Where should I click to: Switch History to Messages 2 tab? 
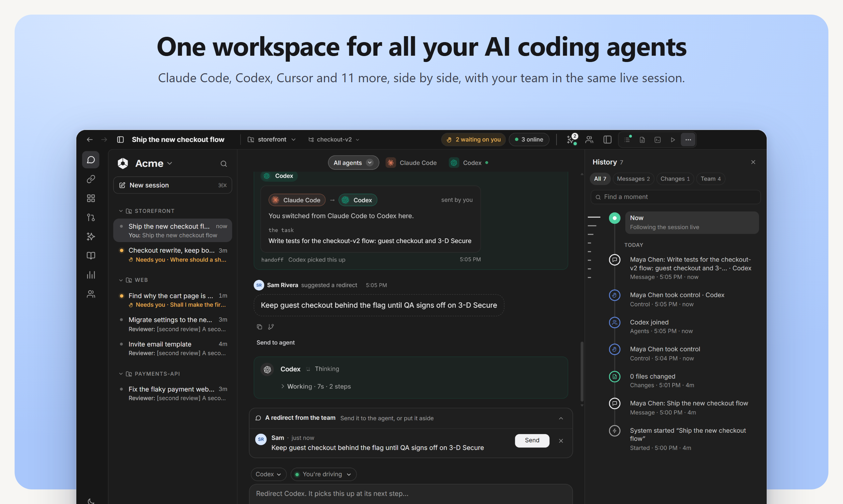[633, 179]
